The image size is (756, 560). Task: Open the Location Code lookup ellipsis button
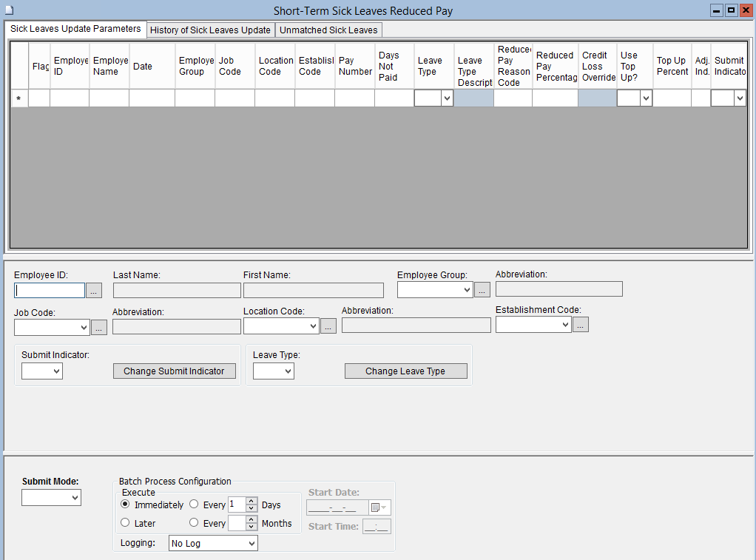coord(328,326)
